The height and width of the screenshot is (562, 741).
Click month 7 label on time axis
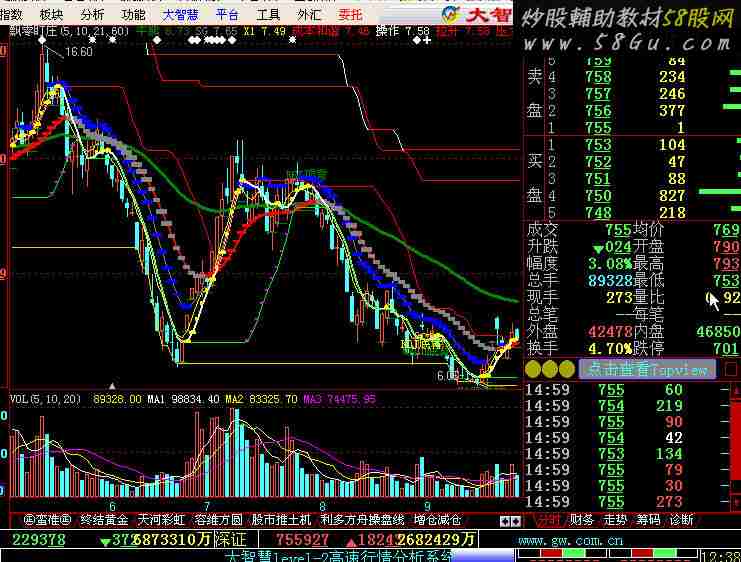coord(207,507)
